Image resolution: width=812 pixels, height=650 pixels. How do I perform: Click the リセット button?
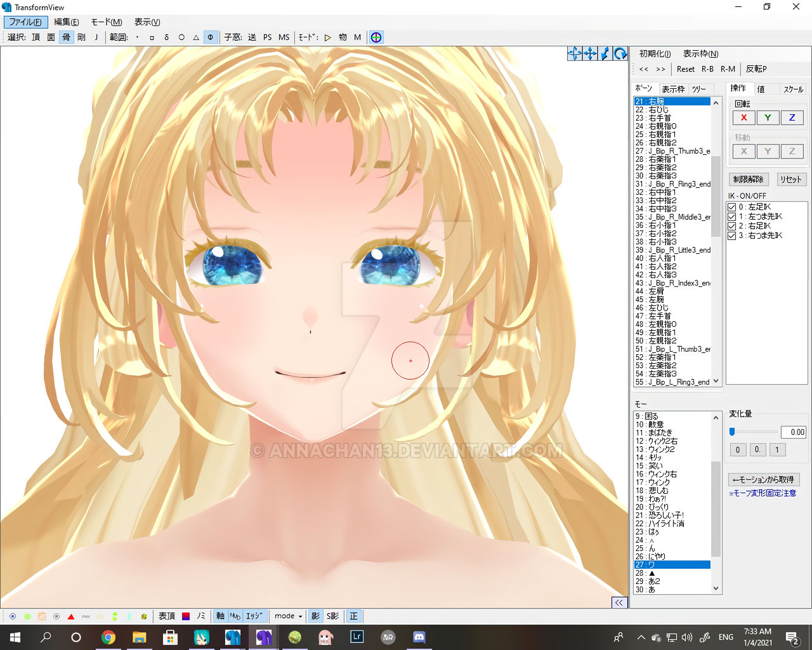(791, 180)
